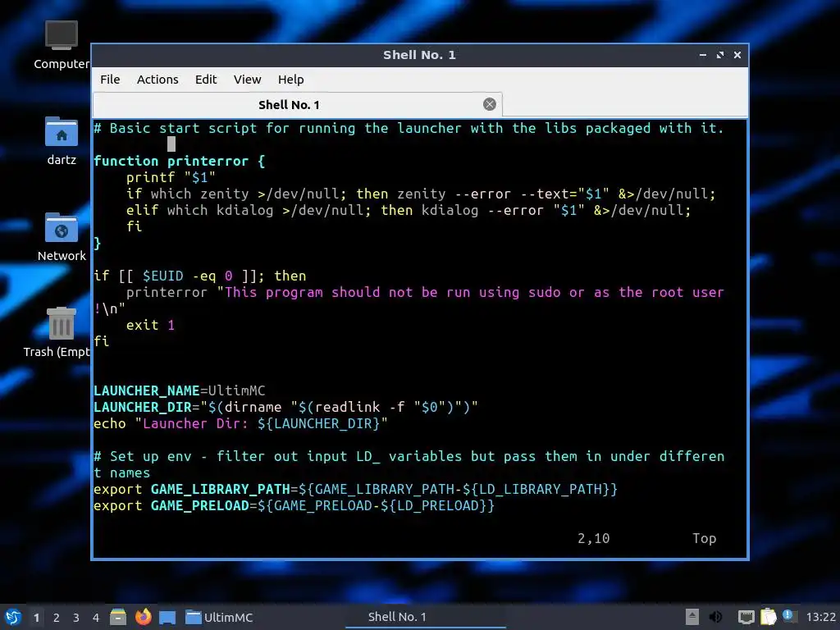
Task: Click the text 'function printerror {'
Action: pos(179,162)
